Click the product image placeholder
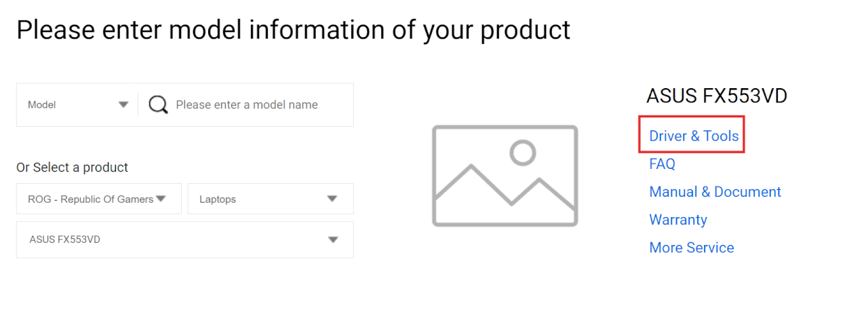This screenshot has height=310, width=868. tap(505, 176)
